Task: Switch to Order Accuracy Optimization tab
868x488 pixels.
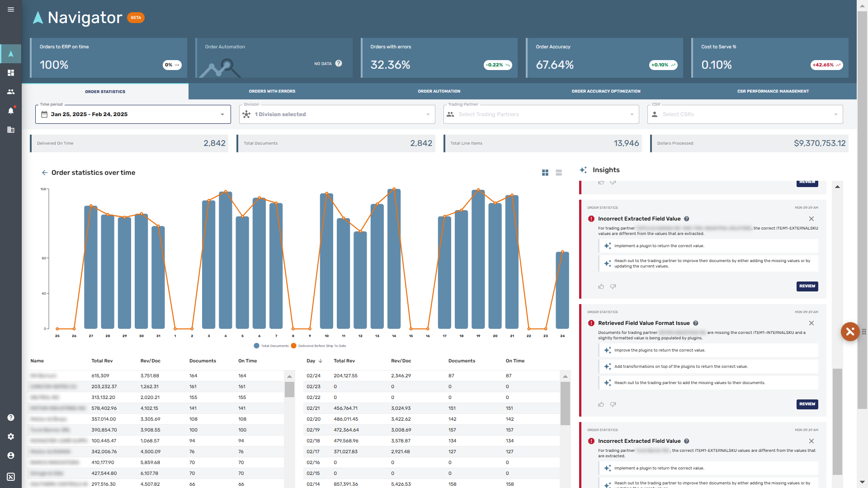Action: (606, 91)
